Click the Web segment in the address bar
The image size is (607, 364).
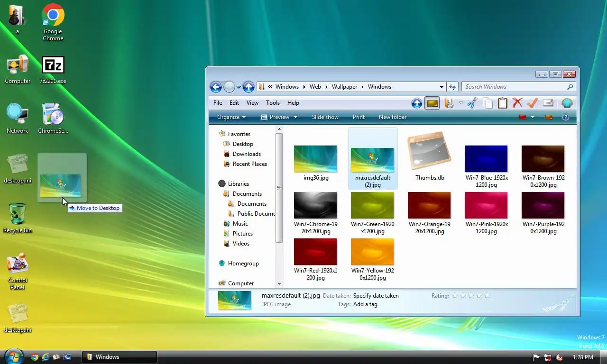coord(315,87)
